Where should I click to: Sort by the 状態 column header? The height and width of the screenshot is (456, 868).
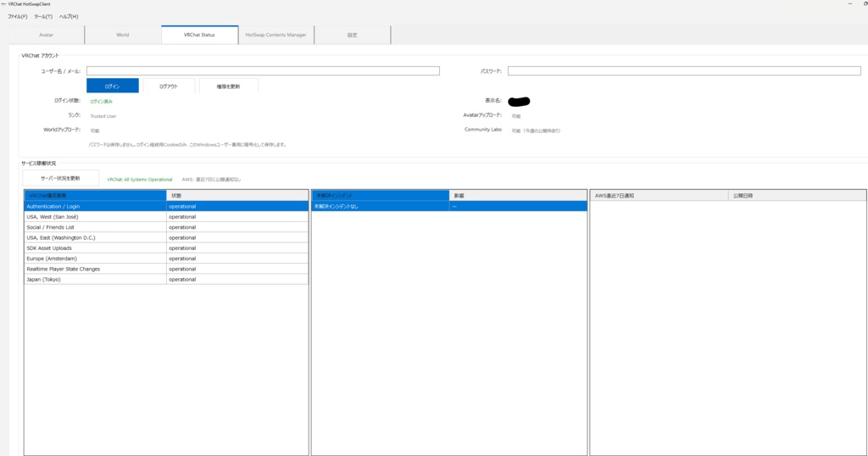[x=237, y=195]
